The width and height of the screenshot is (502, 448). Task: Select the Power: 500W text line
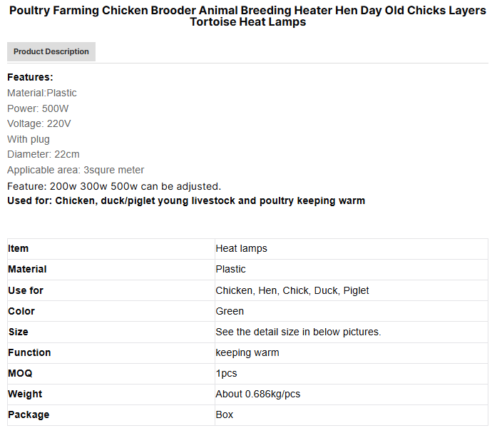tap(38, 108)
